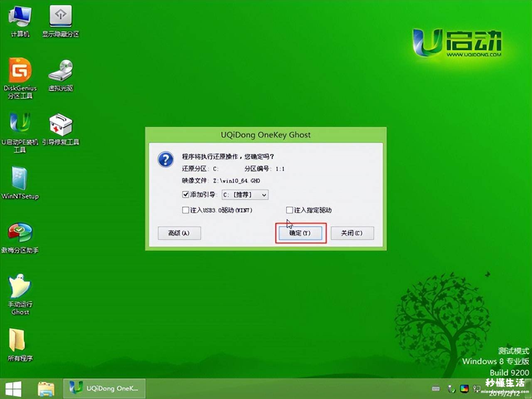Open the 傲梅分区助手 desktop icon
The image size is (532, 399).
coord(20,238)
